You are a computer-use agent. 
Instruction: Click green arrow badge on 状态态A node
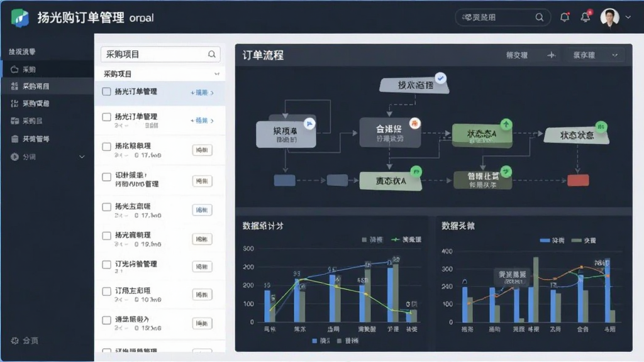click(x=506, y=124)
